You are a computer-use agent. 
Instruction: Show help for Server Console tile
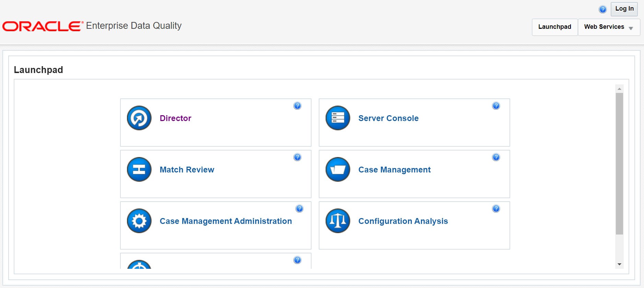[496, 106]
